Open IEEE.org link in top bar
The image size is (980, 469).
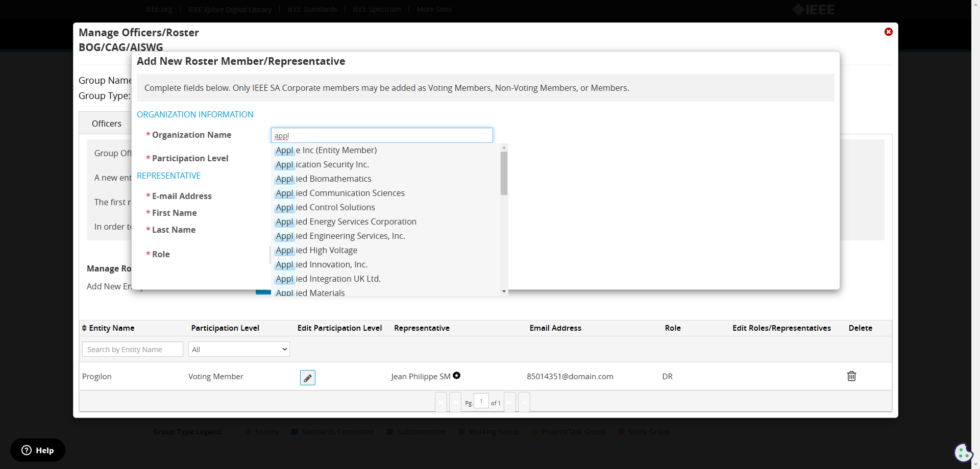(x=159, y=9)
